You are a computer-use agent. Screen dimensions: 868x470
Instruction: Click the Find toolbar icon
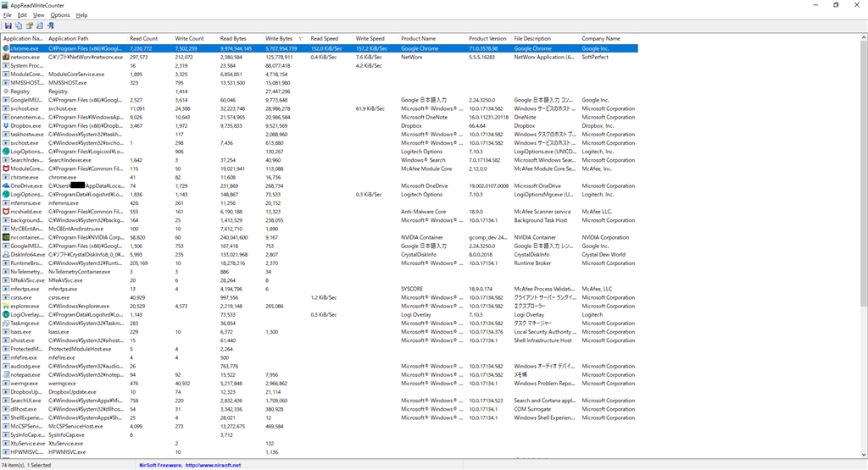point(40,25)
